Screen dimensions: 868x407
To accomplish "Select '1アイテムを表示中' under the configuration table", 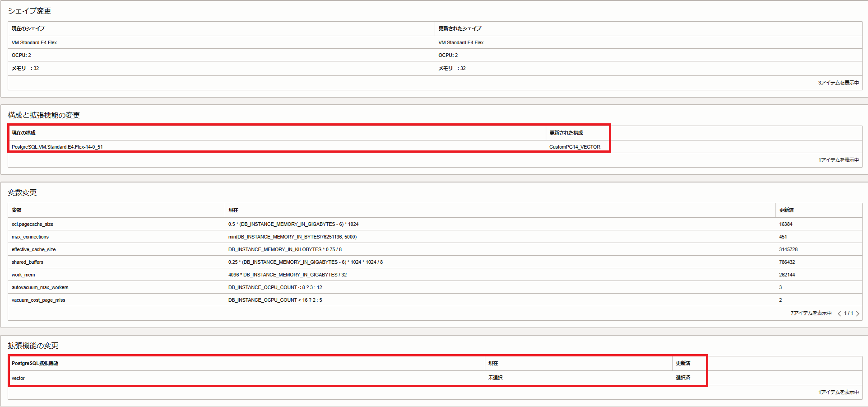I will [x=838, y=160].
